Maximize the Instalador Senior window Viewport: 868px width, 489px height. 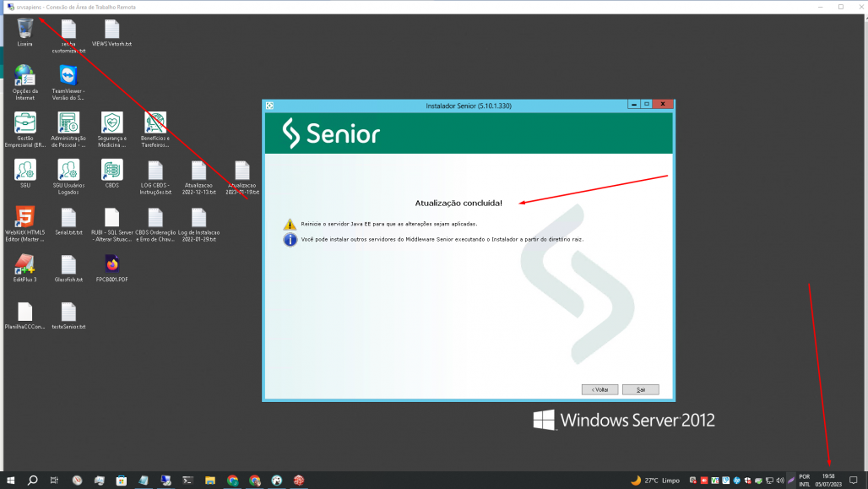[x=647, y=104]
